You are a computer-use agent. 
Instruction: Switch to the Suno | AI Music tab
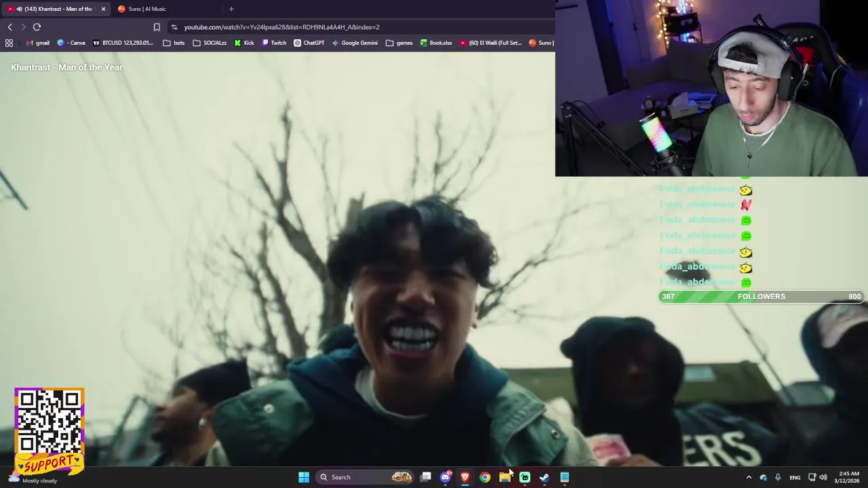coord(147,9)
